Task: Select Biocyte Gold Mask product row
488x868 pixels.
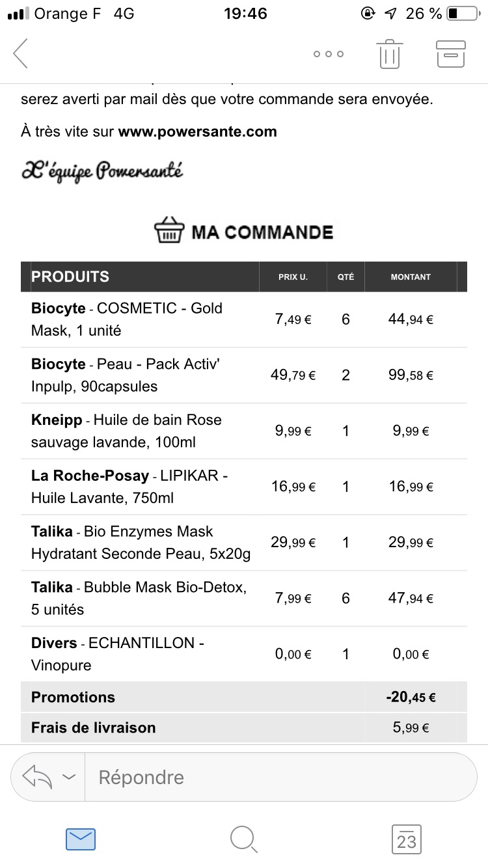Action: 244,319
